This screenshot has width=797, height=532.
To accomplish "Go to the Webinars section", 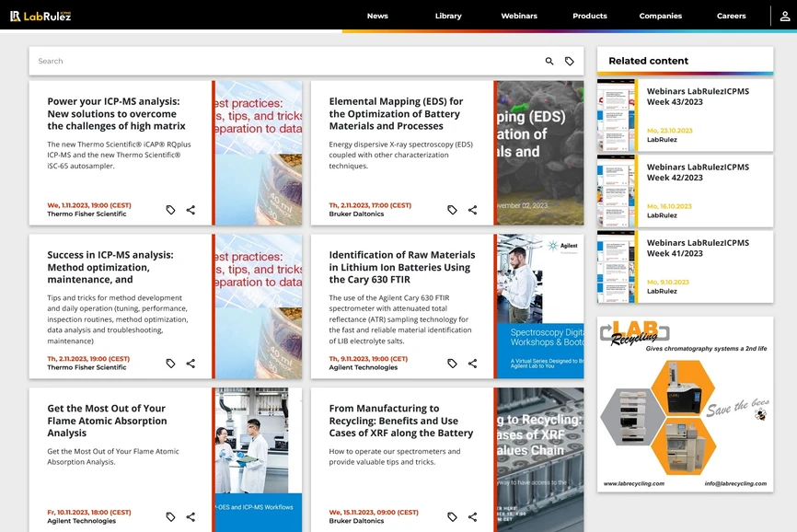I will coord(519,16).
